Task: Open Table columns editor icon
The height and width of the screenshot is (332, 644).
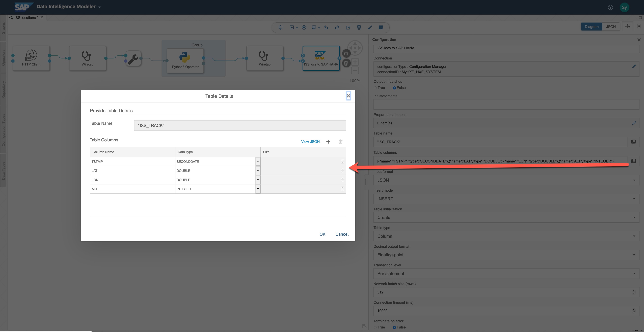Action: point(633,161)
